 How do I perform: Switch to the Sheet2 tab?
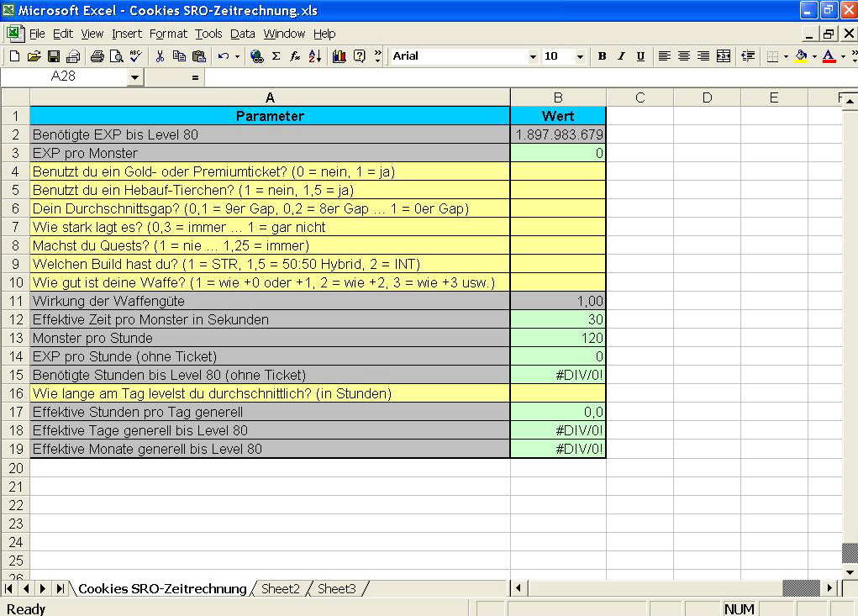point(281,589)
